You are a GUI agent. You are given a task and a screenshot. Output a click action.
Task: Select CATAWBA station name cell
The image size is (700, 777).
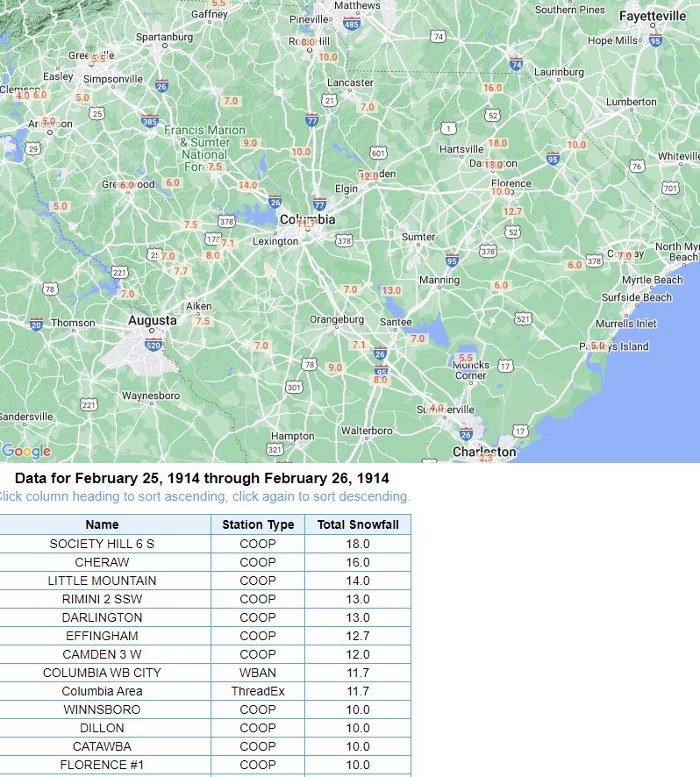pyautogui.click(x=102, y=746)
